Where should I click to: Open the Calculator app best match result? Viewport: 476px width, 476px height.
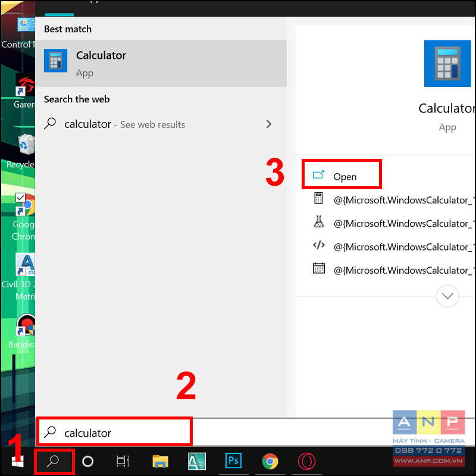click(161, 64)
